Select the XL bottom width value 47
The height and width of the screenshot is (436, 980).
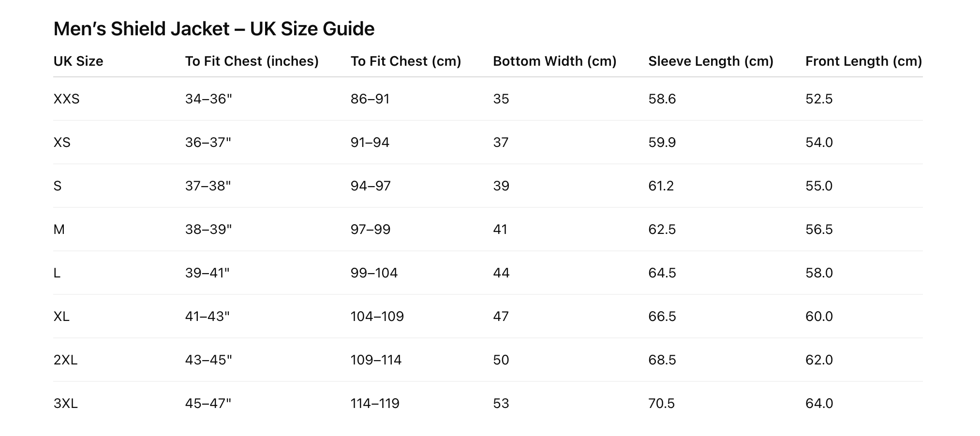pos(501,317)
